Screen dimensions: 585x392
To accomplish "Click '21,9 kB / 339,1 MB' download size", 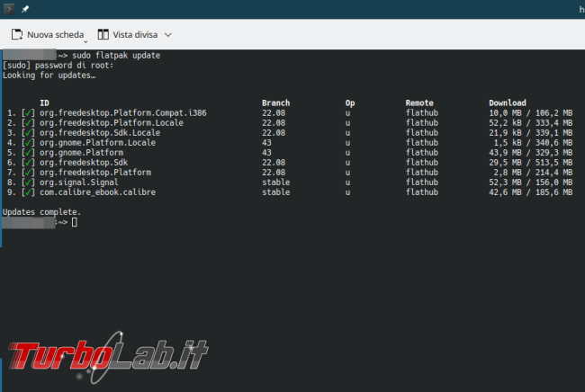I will point(530,133).
